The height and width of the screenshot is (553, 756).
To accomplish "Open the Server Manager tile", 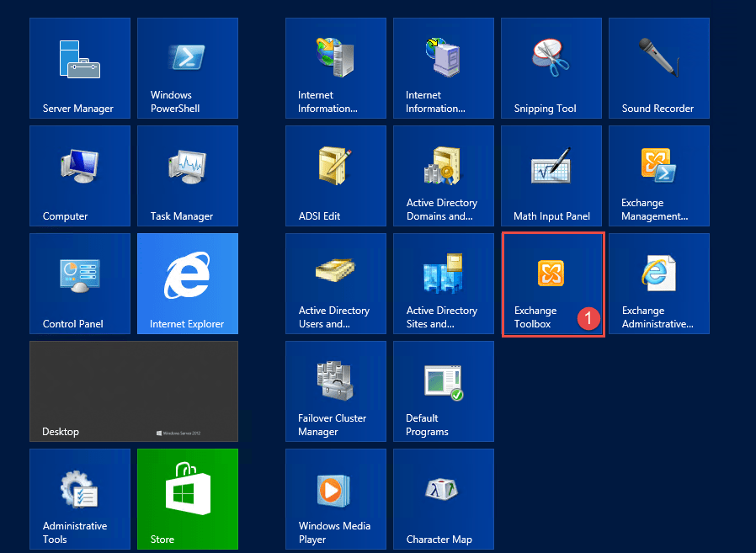I will click(x=80, y=68).
